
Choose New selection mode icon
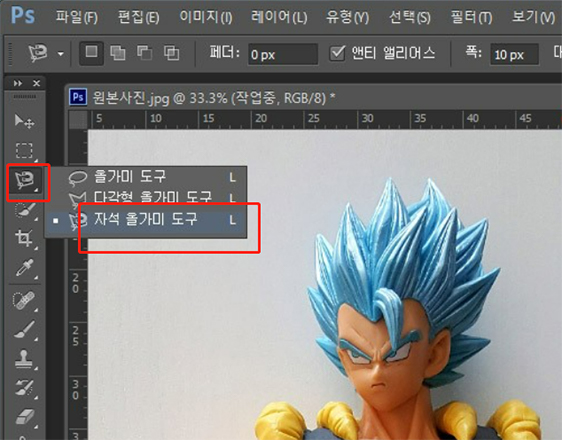91,53
